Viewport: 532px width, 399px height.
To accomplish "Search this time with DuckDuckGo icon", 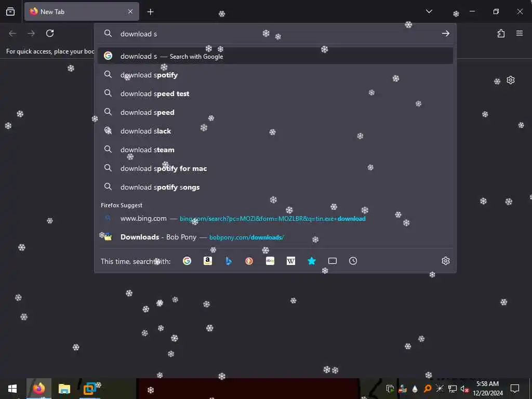I will pyautogui.click(x=249, y=261).
